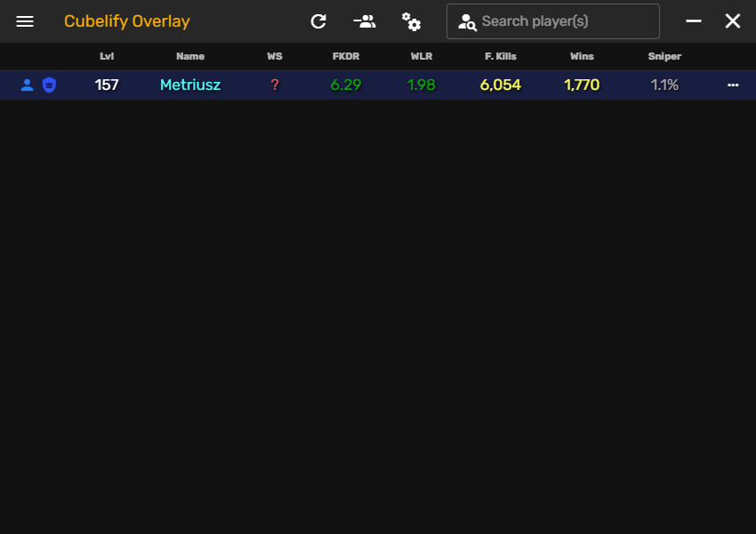
Task: Click the red question mark winstreak
Action: click(x=275, y=85)
